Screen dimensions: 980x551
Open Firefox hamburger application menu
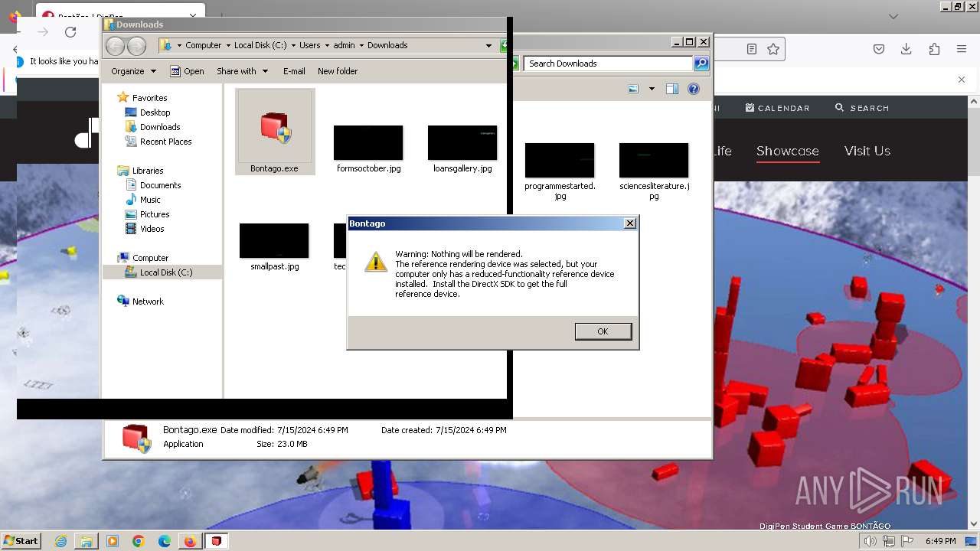point(962,49)
